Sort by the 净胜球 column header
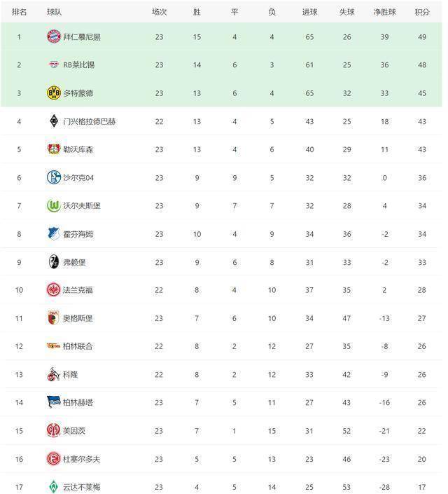Image resolution: width=448 pixels, height=494 pixels. point(384,12)
